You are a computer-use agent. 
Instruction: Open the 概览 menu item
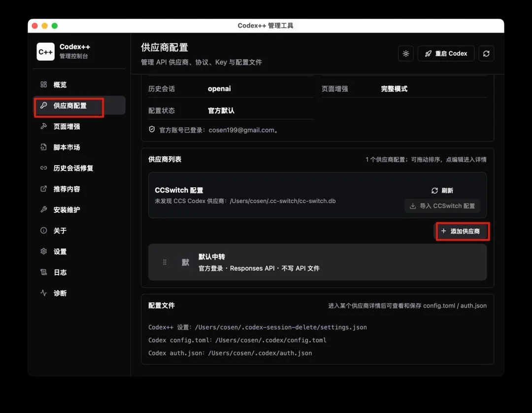coord(79,84)
